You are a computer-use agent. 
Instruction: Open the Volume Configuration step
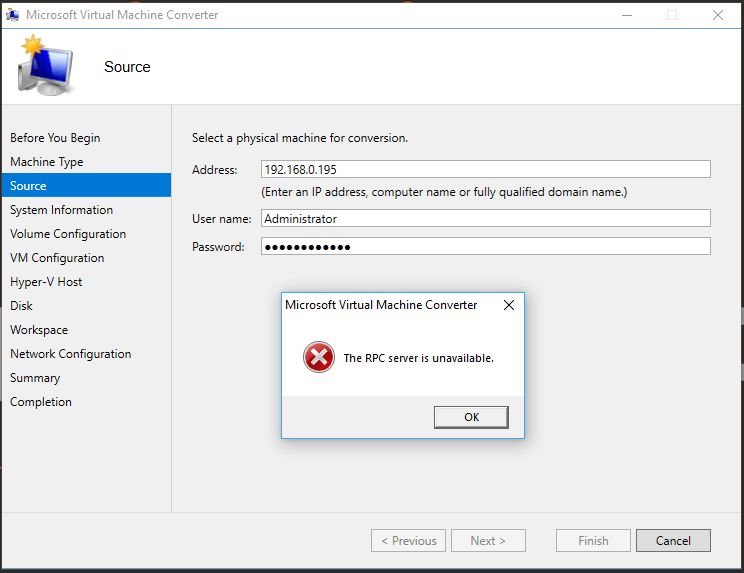(x=68, y=234)
